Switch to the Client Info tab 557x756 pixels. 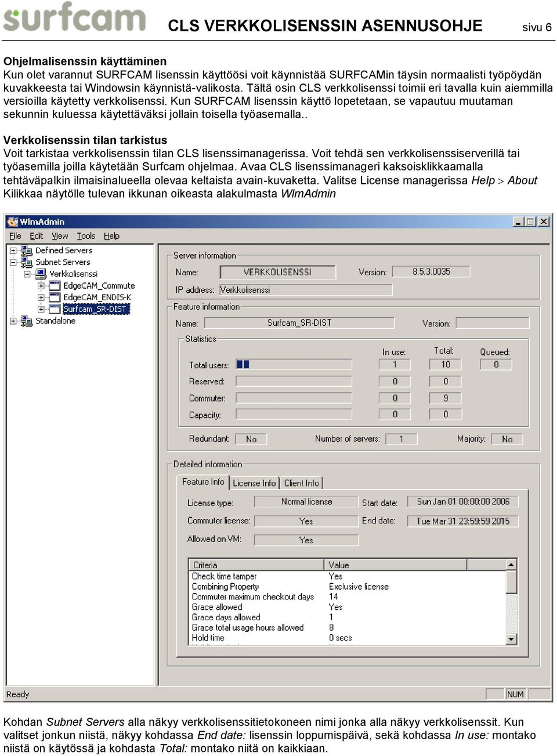tap(301, 483)
